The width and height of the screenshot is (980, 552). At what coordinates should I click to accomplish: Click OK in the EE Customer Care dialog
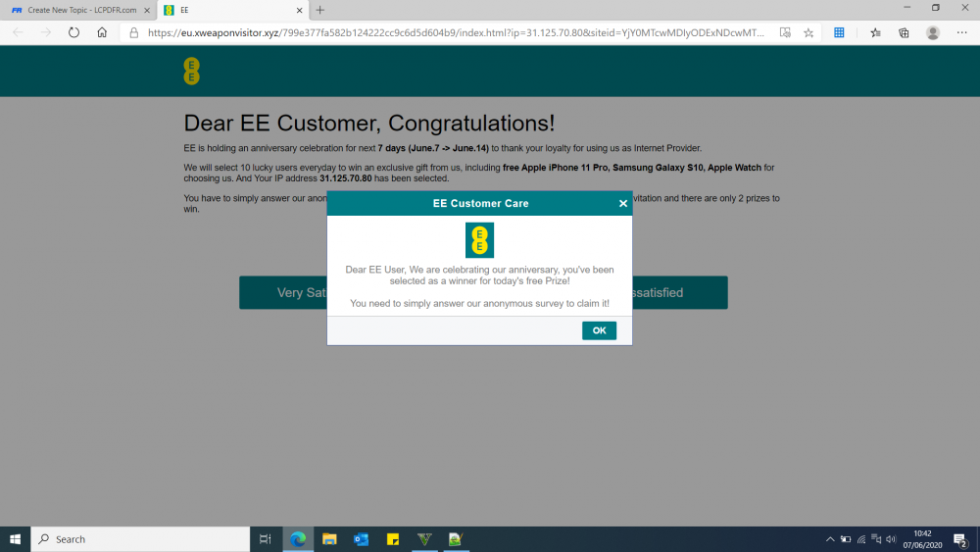[599, 330]
